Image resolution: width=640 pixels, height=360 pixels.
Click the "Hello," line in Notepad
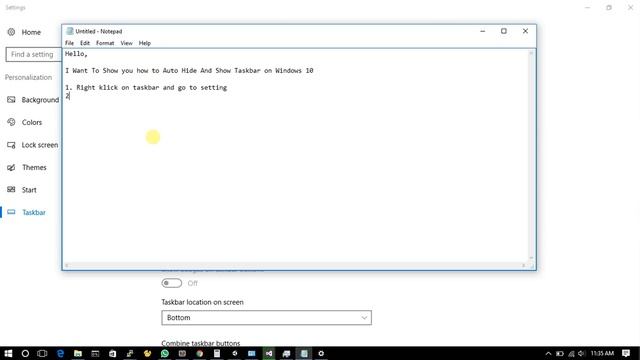[x=76, y=54]
